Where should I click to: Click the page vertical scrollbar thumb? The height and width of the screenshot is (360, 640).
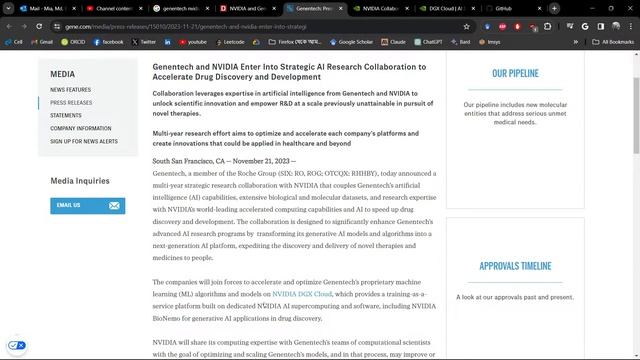636,116
